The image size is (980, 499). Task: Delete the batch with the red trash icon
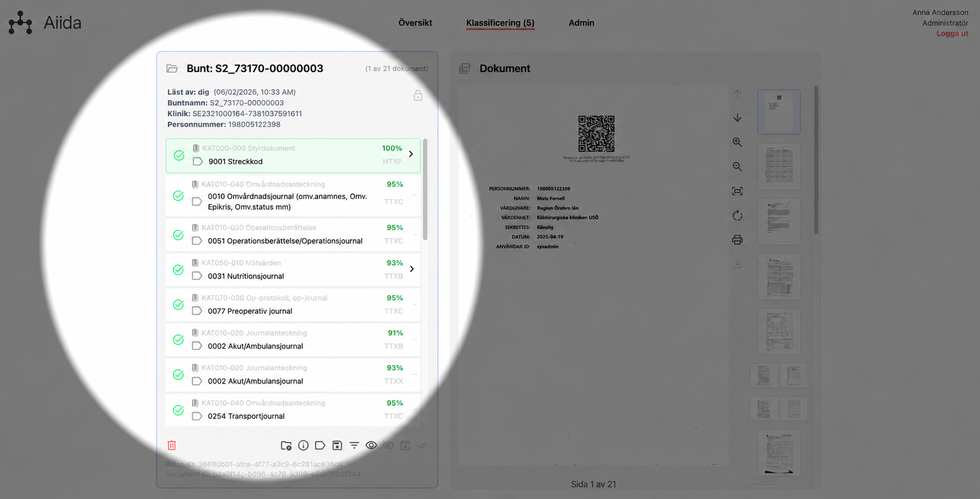coord(172,445)
